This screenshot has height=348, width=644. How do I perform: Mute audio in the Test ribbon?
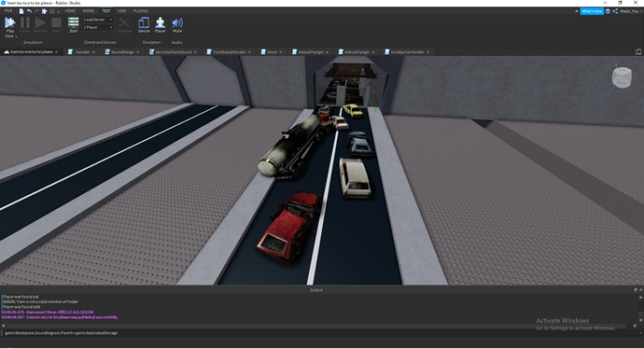click(x=177, y=25)
